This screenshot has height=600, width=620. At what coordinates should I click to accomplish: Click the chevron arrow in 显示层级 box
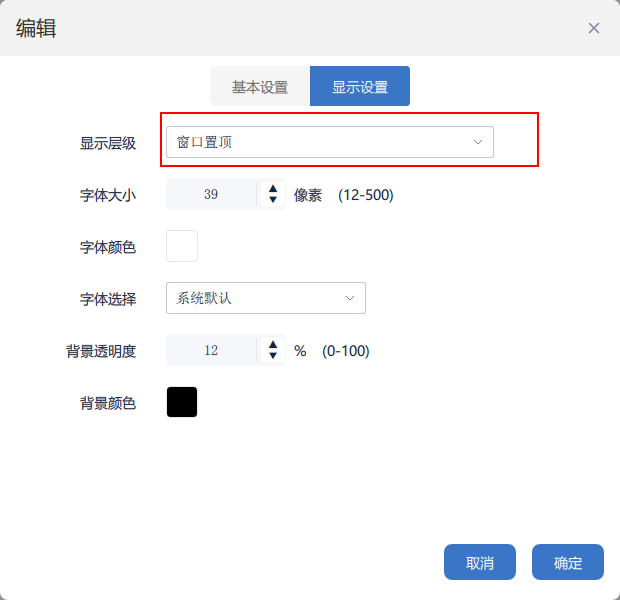pyautogui.click(x=478, y=142)
